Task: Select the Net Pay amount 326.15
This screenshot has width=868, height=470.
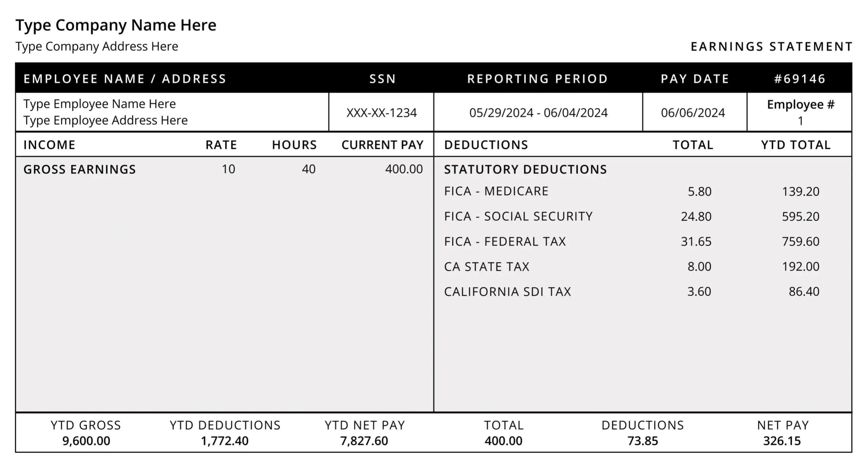Action: pos(782,441)
